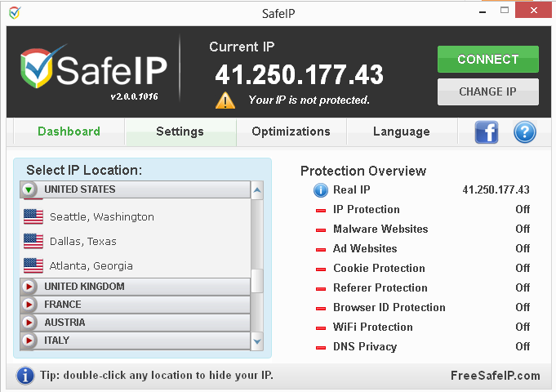Click the US flag beside Seattle, Washington
The height and width of the screenshot is (392, 556).
[33, 216]
